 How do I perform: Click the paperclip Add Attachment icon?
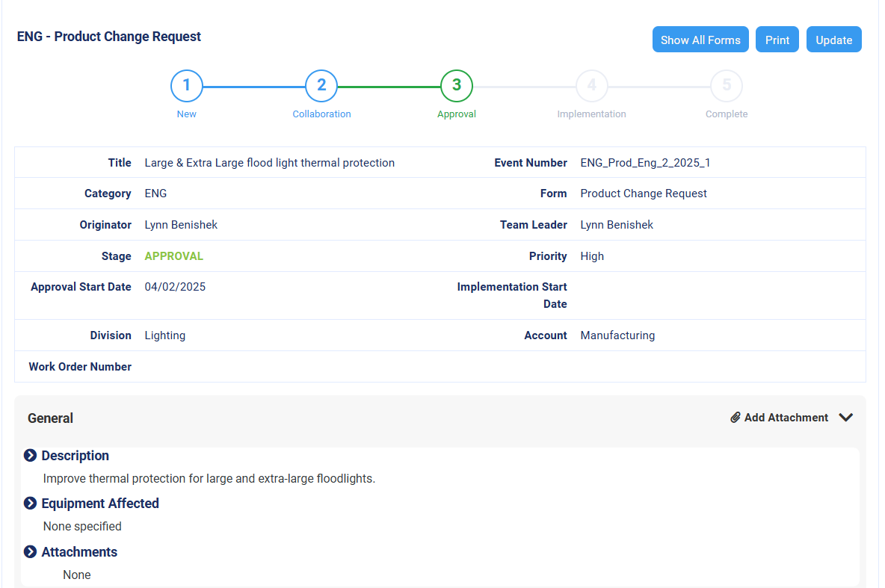(736, 418)
